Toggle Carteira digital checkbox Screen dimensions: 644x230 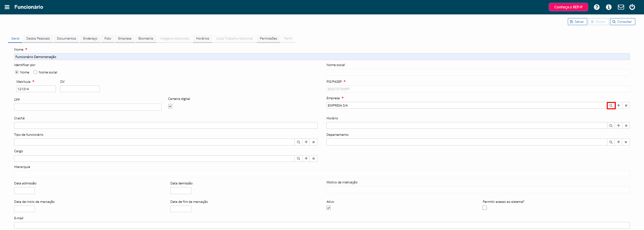(x=170, y=106)
